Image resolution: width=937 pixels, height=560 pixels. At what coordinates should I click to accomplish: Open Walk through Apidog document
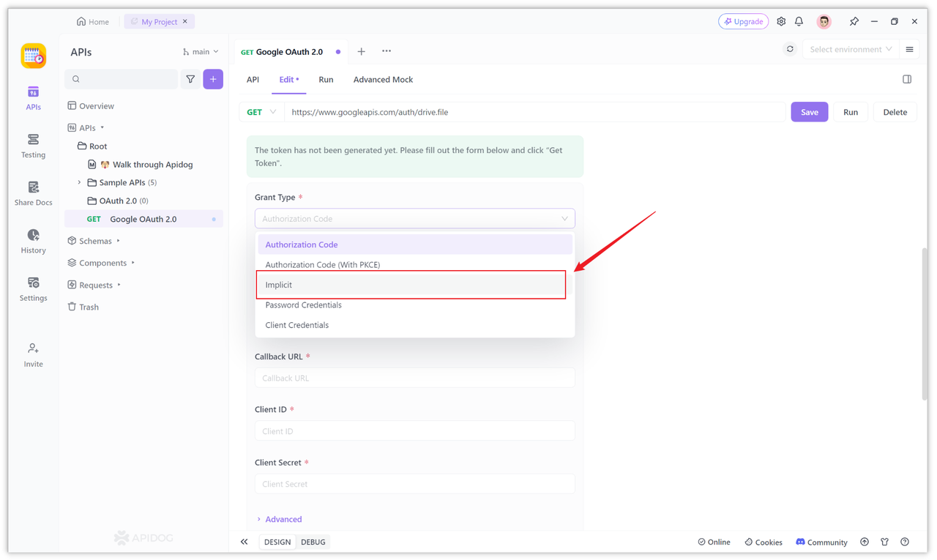coord(143,165)
